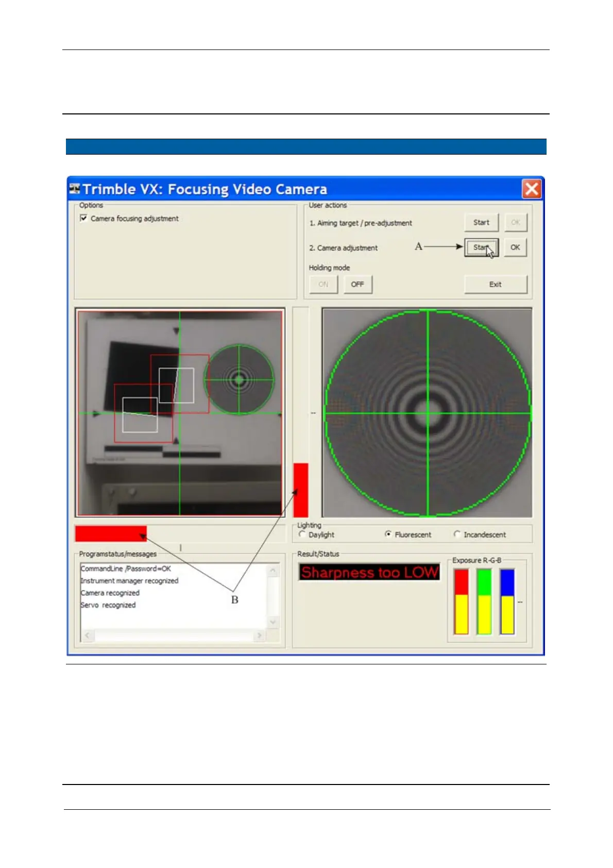
Task: Toggle the Camera focusing adjustment checkbox
Action: (x=83, y=219)
